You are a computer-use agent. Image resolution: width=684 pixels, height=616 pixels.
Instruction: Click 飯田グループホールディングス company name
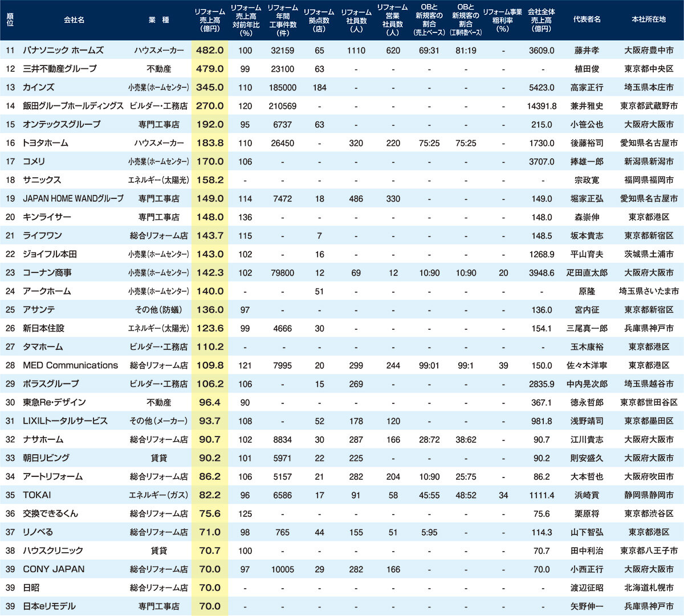[x=73, y=106]
